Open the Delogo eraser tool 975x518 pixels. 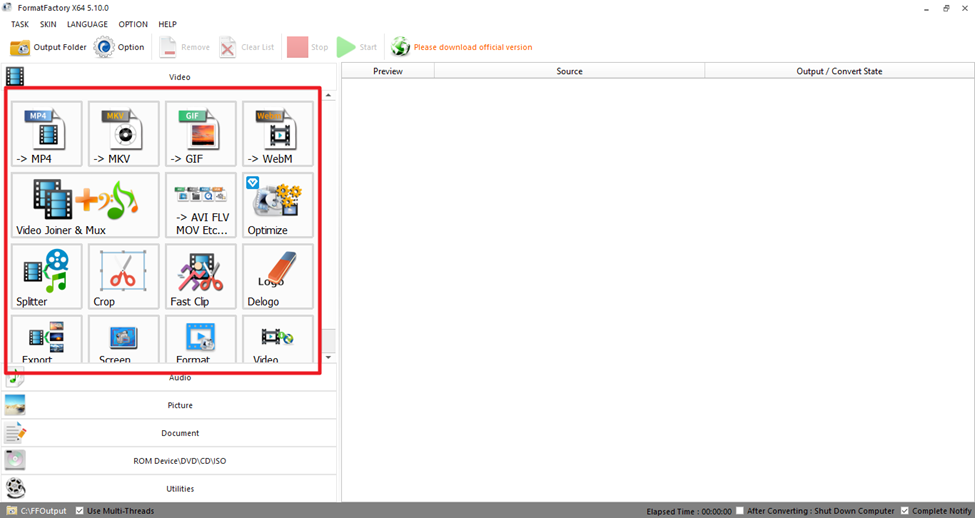(278, 277)
